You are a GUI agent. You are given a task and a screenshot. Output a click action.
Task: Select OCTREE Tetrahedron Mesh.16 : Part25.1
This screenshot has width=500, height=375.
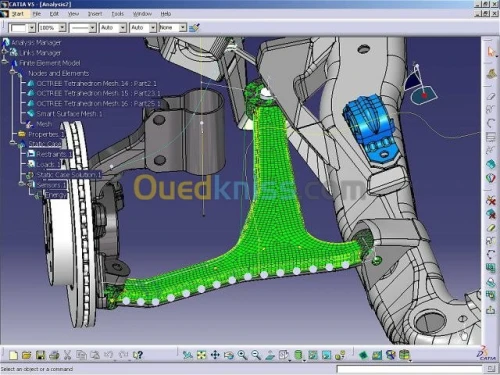pyautogui.click(x=98, y=104)
